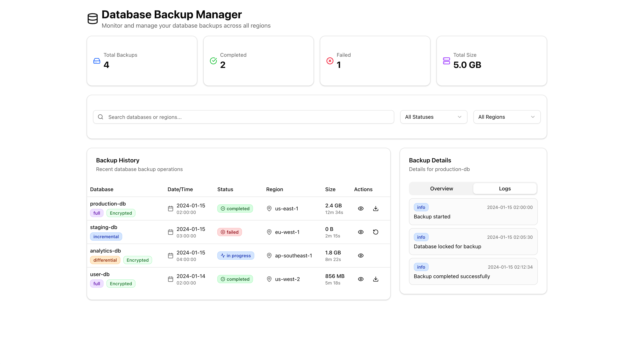Switch to the Overview tab
This screenshot has height=364, width=633.
[441, 189]
